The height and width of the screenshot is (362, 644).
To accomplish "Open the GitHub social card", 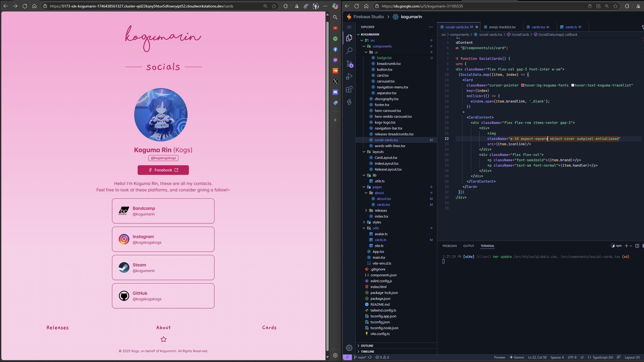I will tap(163, 296).
